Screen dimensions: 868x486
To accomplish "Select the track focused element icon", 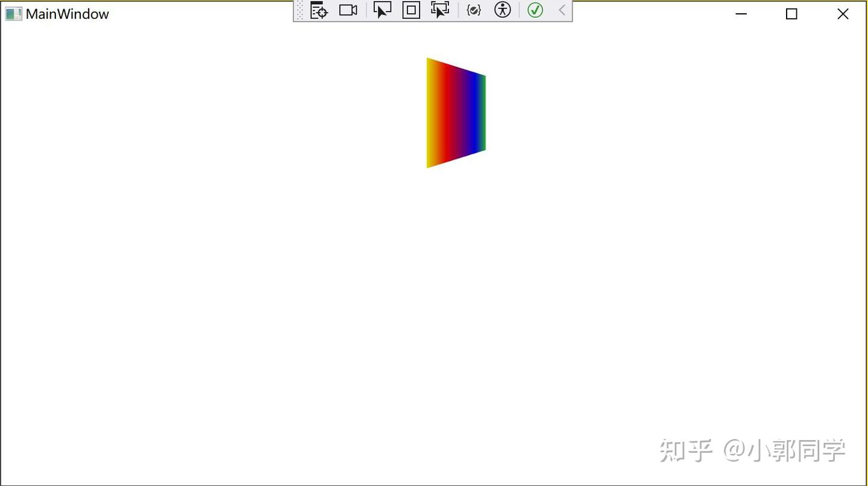I will click(439, 10).
